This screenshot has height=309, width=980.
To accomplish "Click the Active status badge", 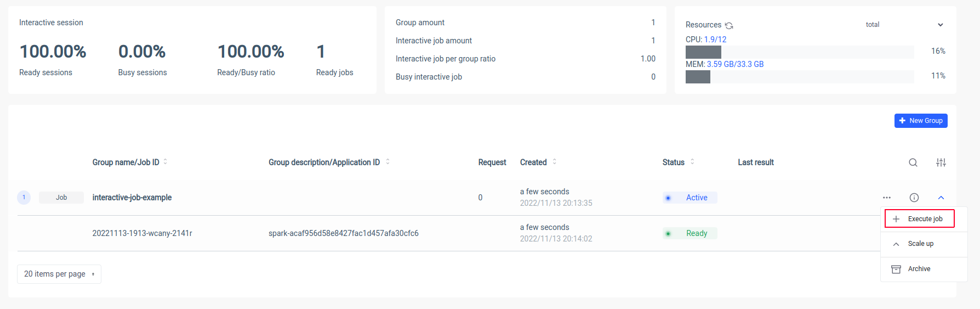I will coord(690,198).
